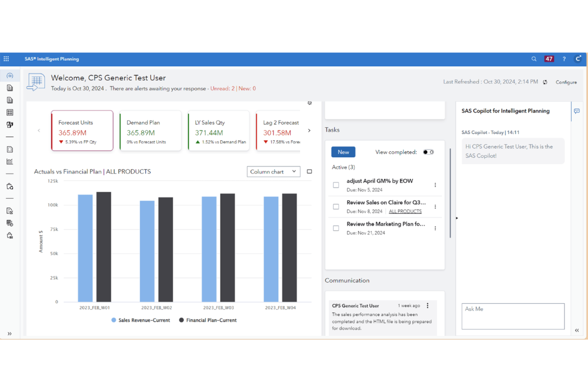Click the adjust April GM% by EOW title
Screen dimensions: 588x392
tap(380, 181)
